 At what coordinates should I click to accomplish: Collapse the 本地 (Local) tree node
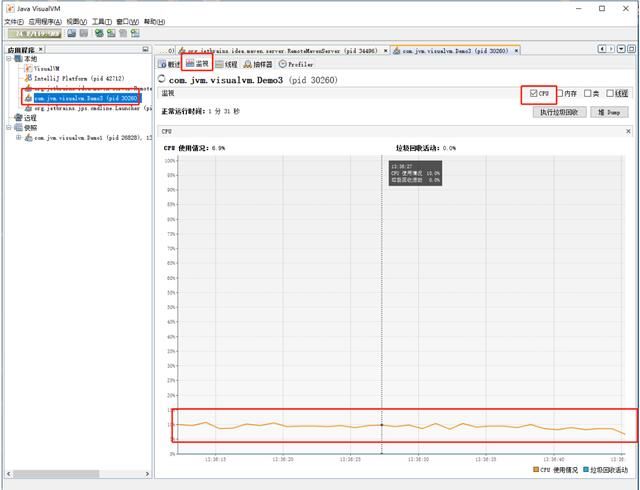click(9, 59)
